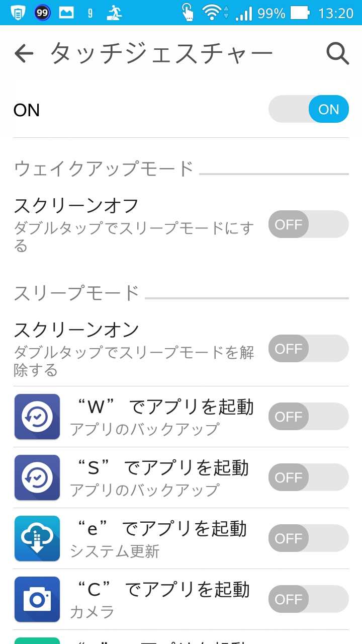
Task: Enable the スクリーンオフ double-tap toggle
Action: (x=308, y=224)
